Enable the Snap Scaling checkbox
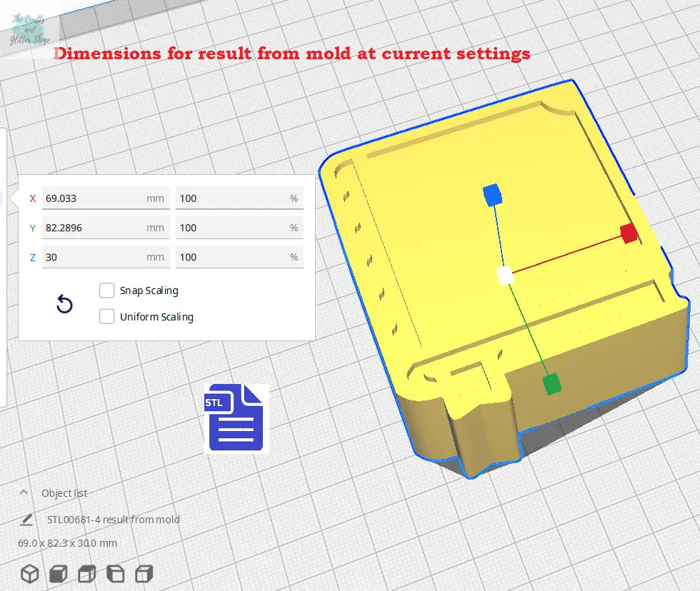700x591 pixels. [107, 291]
